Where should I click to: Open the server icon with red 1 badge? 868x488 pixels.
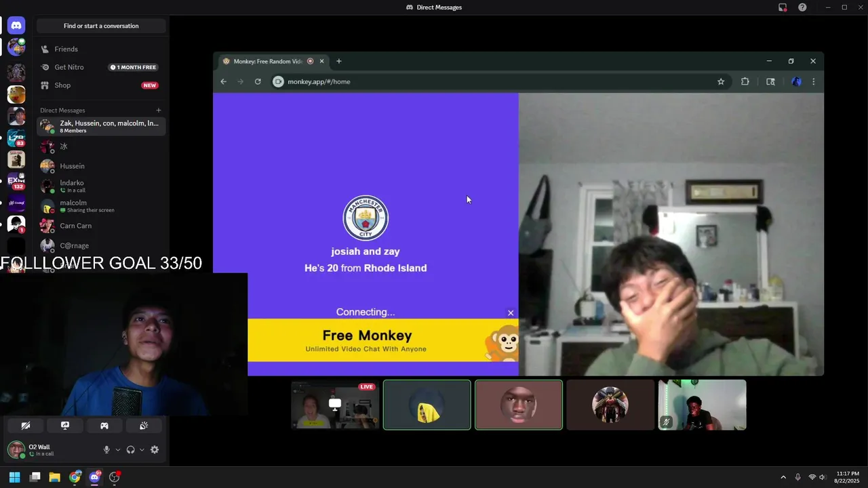click(16, 224)
